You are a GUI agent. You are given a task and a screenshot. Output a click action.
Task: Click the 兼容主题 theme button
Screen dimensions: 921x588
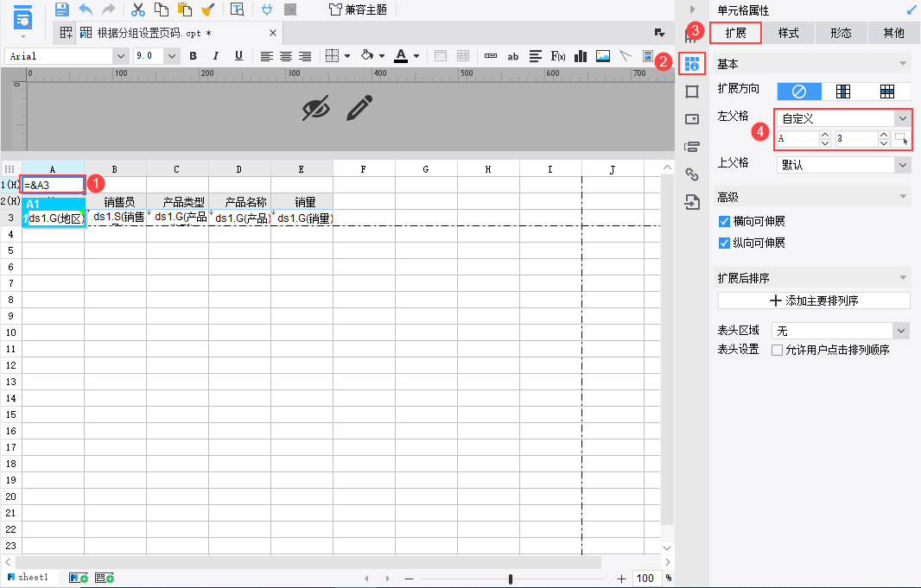(358, 9)
